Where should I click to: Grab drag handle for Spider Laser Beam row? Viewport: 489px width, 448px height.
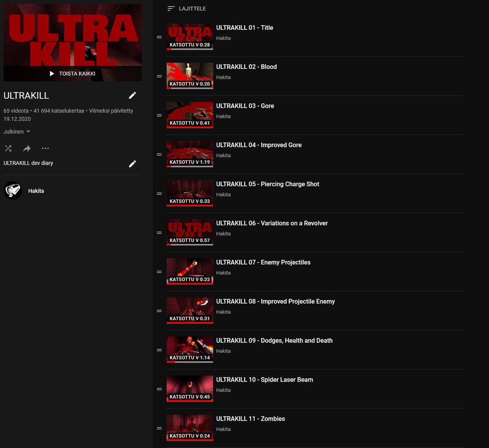[159, 389]
